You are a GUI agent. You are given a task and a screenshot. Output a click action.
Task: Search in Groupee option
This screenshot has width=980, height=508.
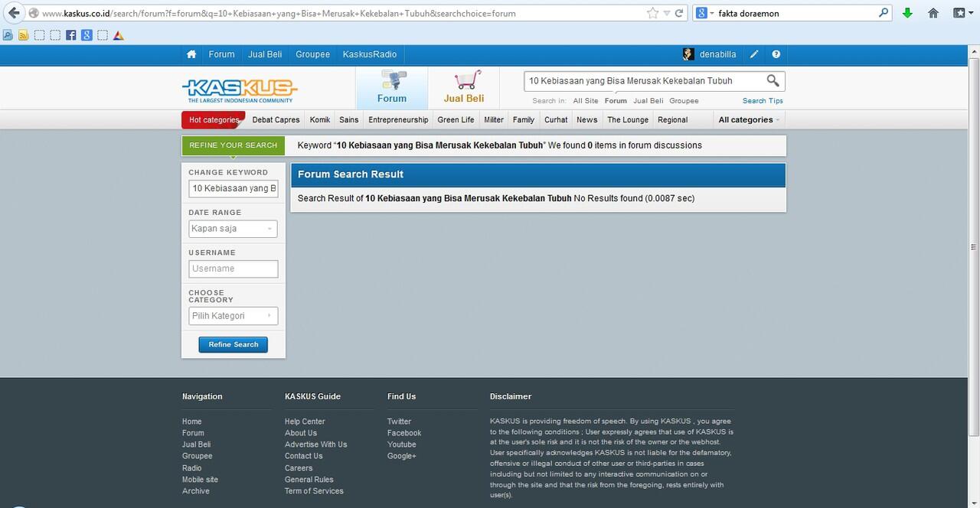click(x=684, y=101)
